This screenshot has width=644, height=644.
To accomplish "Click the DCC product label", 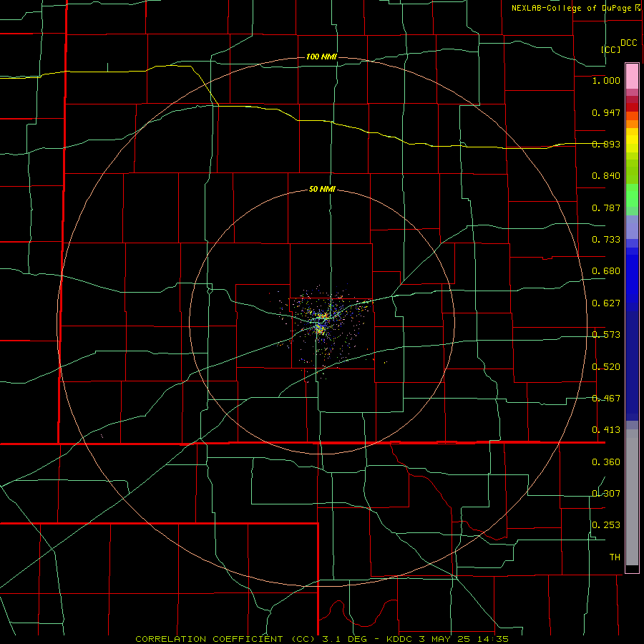I will [x=629, y=43].
